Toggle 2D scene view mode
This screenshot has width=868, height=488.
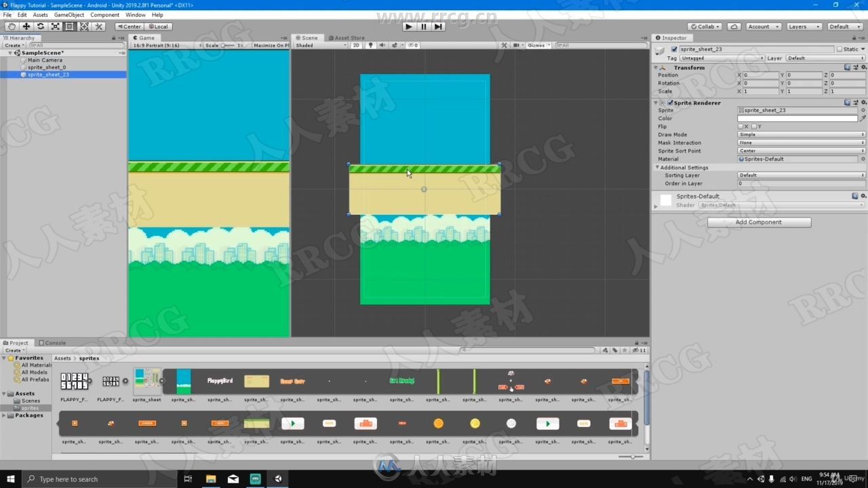coord(356,45)
